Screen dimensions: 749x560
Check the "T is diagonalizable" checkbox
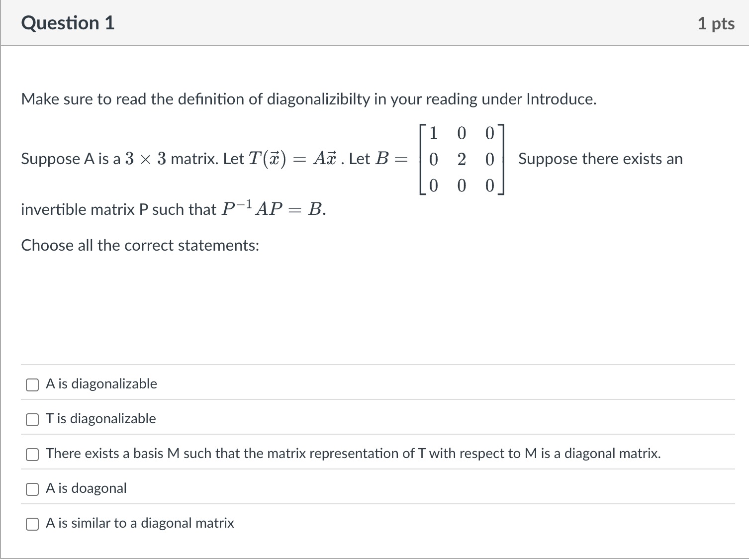(32, 419)
